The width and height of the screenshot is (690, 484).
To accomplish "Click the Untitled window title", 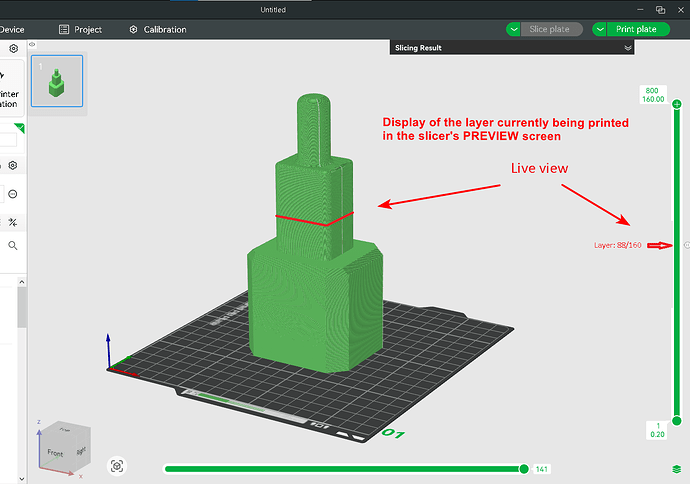I will pos(273,10).
